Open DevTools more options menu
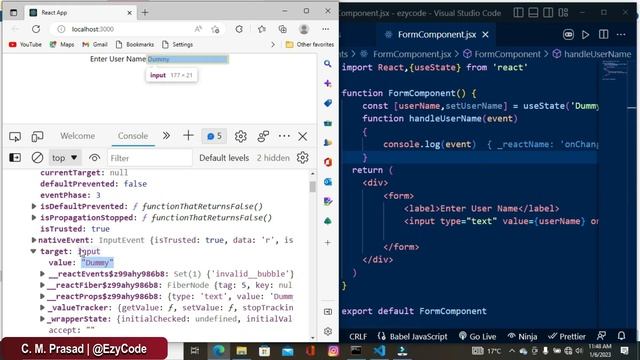640x360 pixels. click(284, 136)
